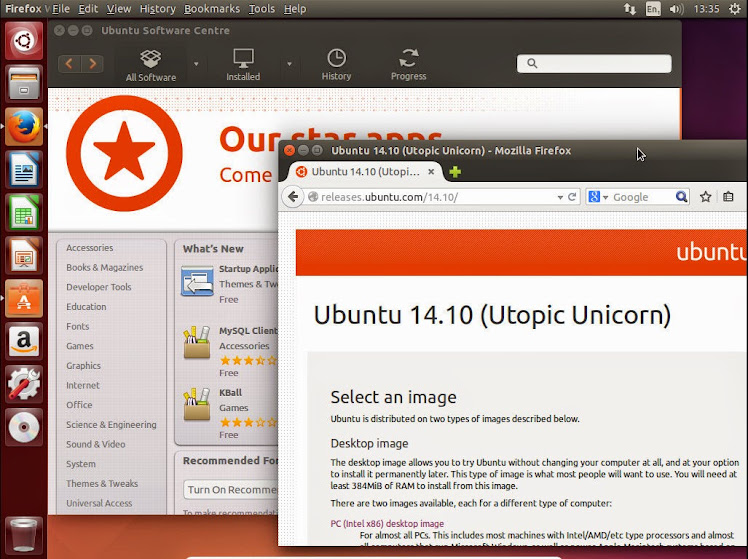The height and width of the screenshot is (559, 748).
Task: Open the File menu
Action: click(x=61, y=9)
